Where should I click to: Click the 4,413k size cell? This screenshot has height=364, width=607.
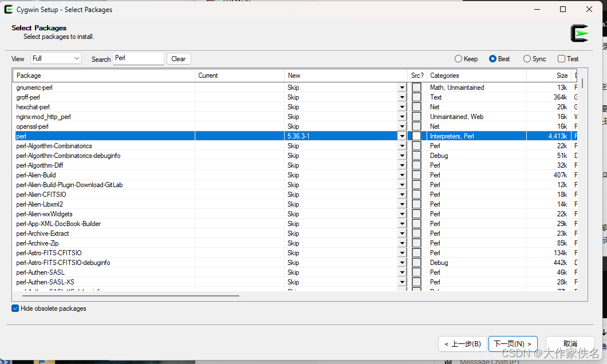[557, 136]
